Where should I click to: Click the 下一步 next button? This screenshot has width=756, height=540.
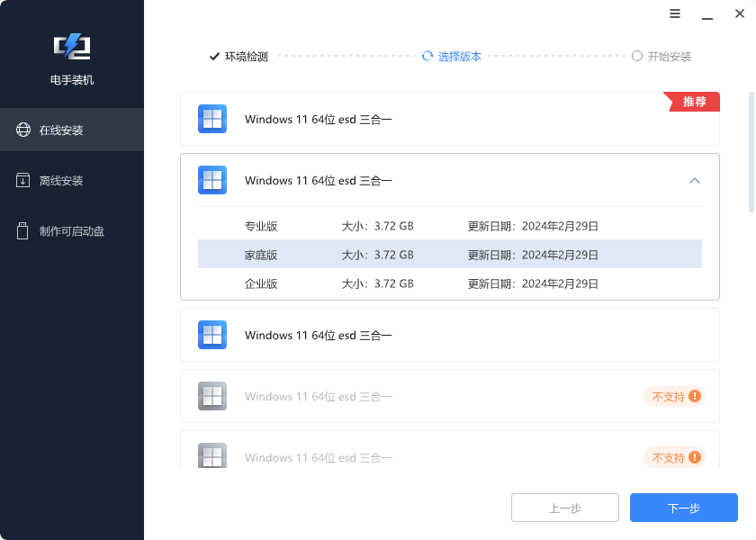[684, 507]
